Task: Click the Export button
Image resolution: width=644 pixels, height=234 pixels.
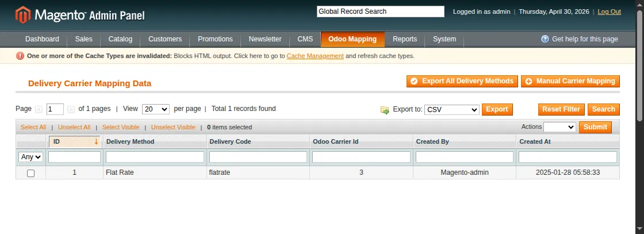Action: tap(497, 109)
